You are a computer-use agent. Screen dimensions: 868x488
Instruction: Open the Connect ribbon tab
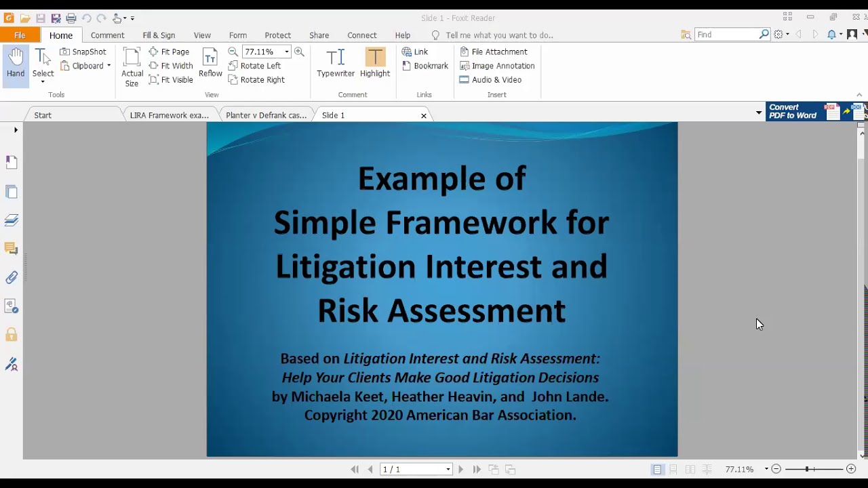click(x=362, y=35)
